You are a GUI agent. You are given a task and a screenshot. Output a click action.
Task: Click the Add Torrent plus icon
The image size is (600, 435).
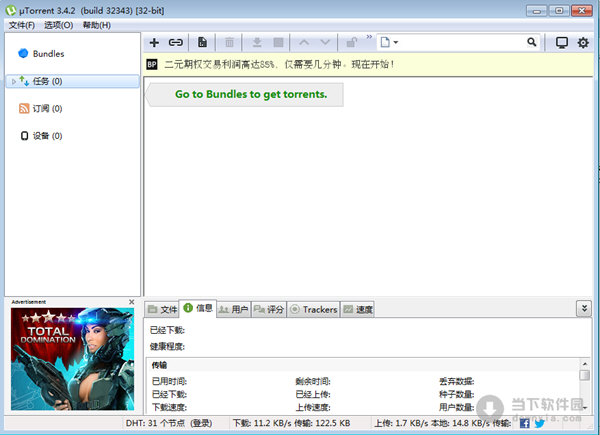(154, 42)
